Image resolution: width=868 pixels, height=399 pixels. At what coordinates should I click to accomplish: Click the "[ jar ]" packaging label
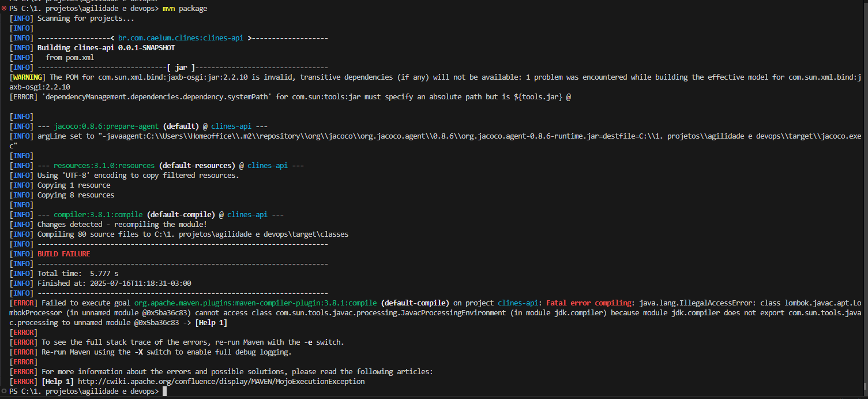181,68
